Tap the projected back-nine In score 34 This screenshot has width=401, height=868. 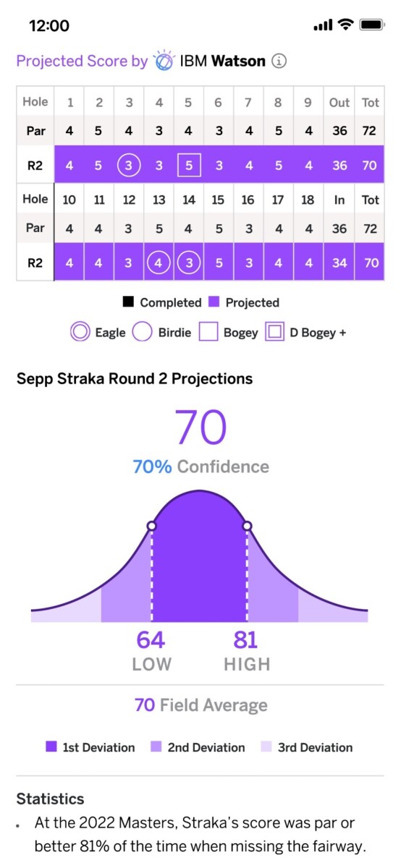[339, 263]
